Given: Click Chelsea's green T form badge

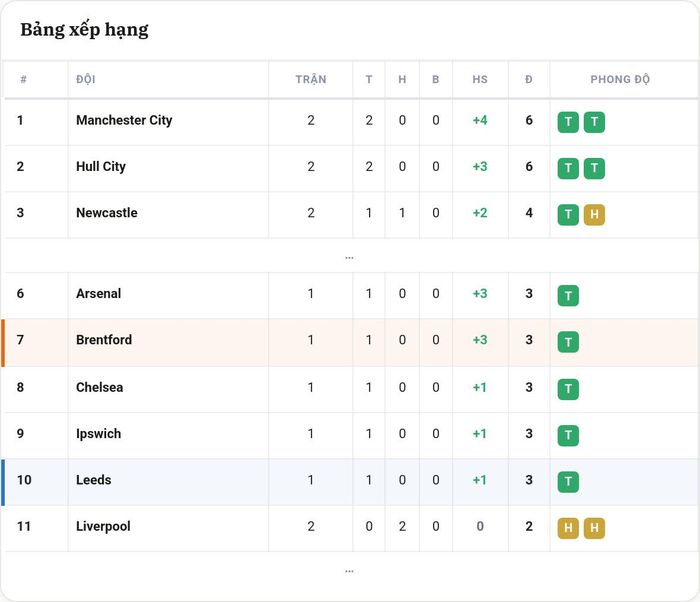Looking at the screenshot, I should click(x=568, y=389).
